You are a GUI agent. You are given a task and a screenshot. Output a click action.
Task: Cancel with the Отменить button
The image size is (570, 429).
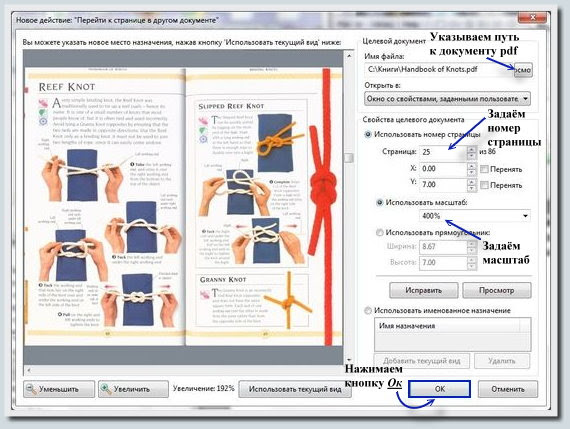point(507,389)
